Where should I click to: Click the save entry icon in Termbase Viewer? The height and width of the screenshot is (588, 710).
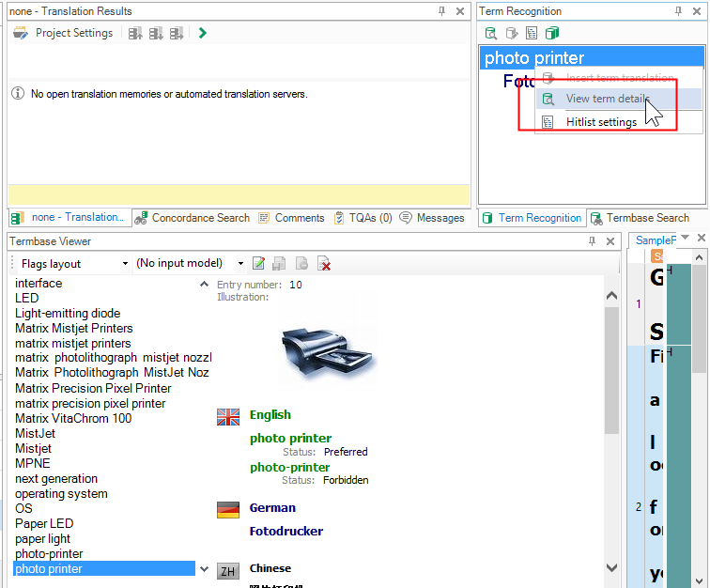[x=279, y=264]
